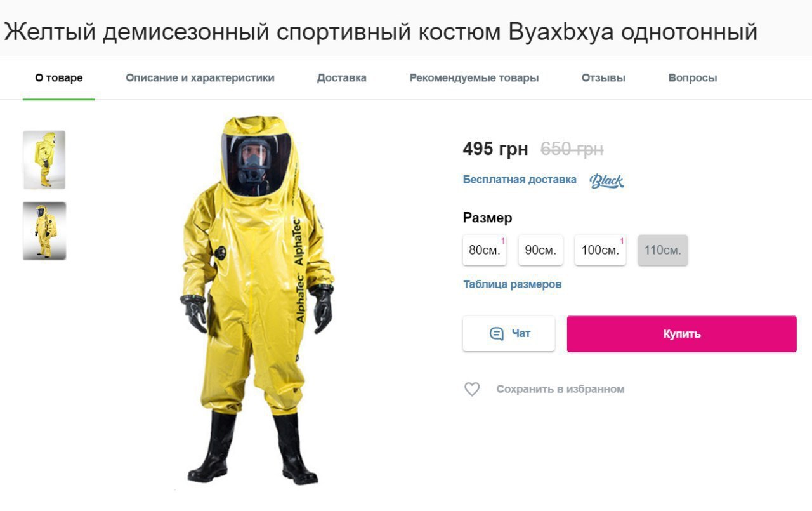This screenshot has height=511, width=812.
Task: Open the Black loyalty logo
Action: tap(606, 181)
